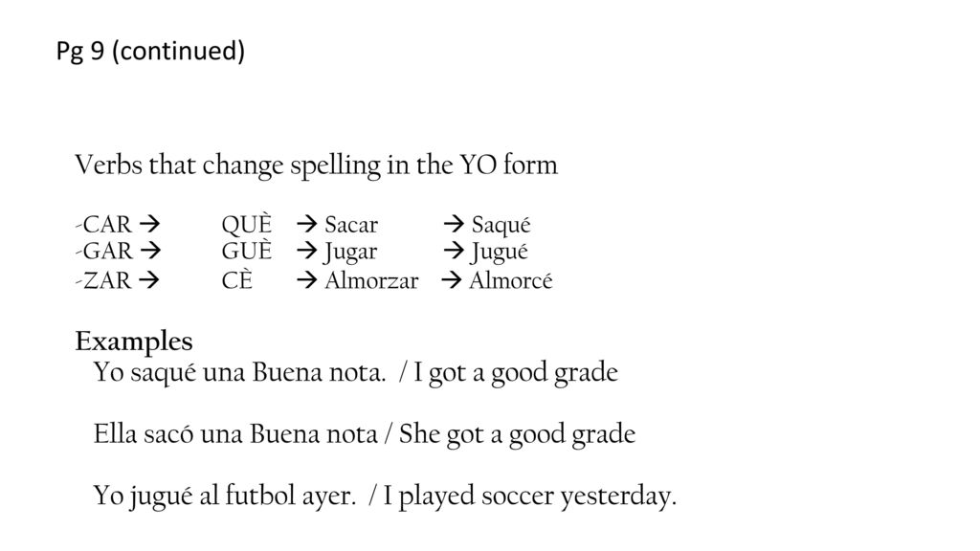This screenshot has height=551, width=980.
Task: Click 'I played soccer yesterday' translation
Action: (530, 496)
